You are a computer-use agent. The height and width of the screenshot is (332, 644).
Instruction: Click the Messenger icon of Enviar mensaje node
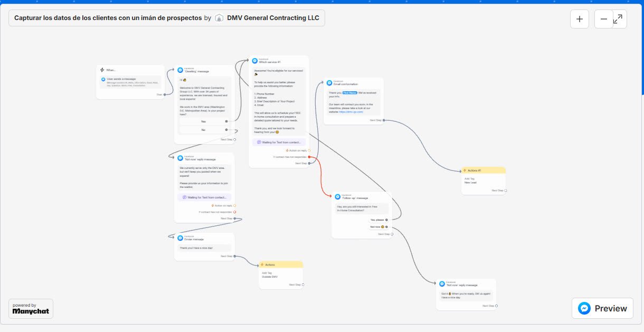[x=180, y=237]
